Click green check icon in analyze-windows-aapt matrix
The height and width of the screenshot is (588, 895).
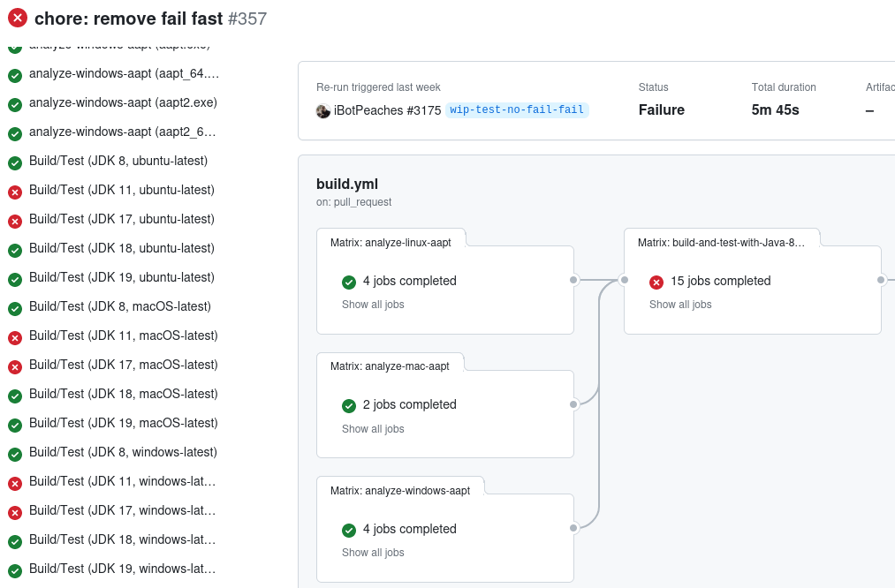point(349,530)
